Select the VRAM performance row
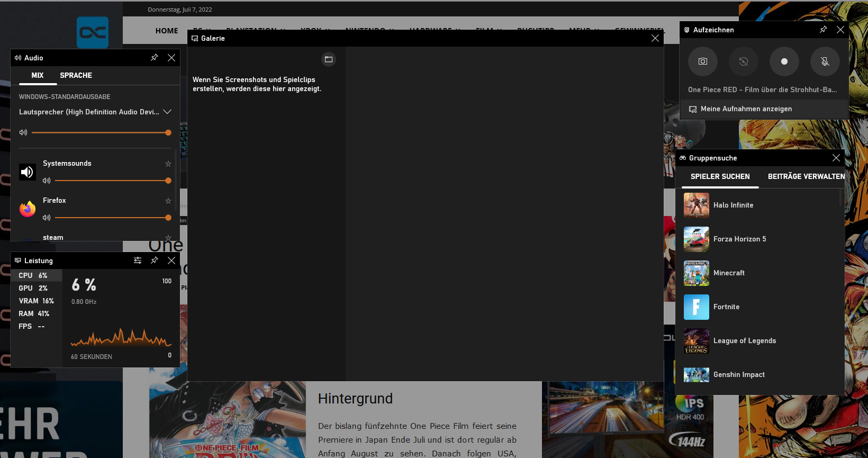 coord(37,301)
